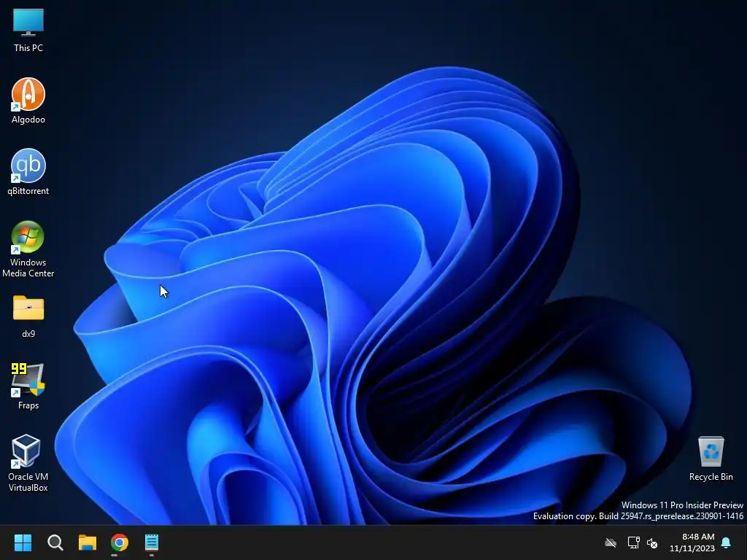747x560 pixels.
Task: Open the clock showing 8:48 AM
Action: [692, 542]
